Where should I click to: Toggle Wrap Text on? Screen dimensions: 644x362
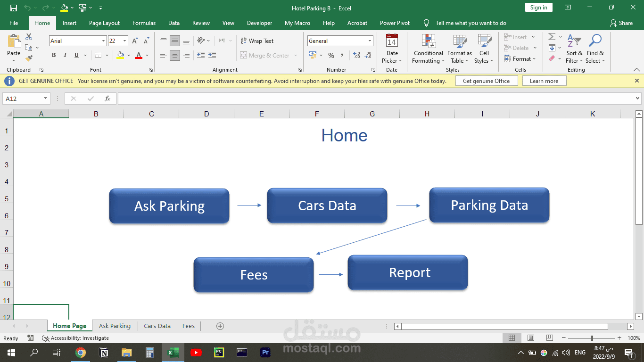(x=257, y=41)
